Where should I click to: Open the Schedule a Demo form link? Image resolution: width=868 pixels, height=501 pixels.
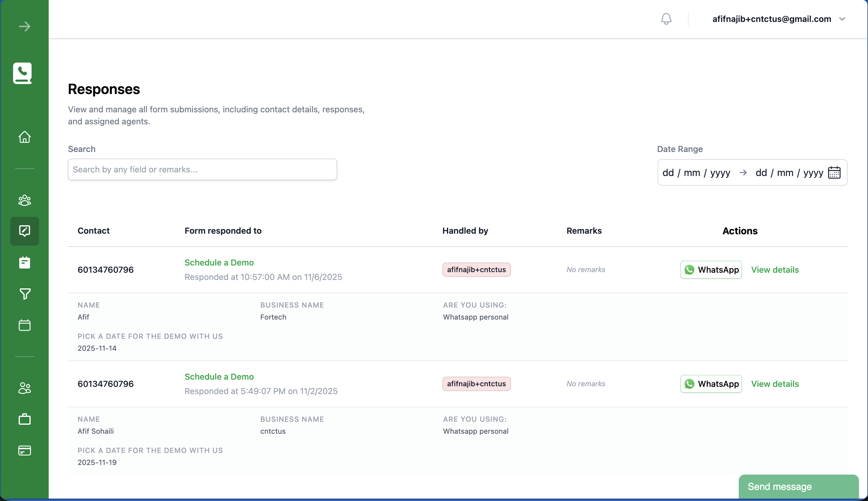click(219, 262)
